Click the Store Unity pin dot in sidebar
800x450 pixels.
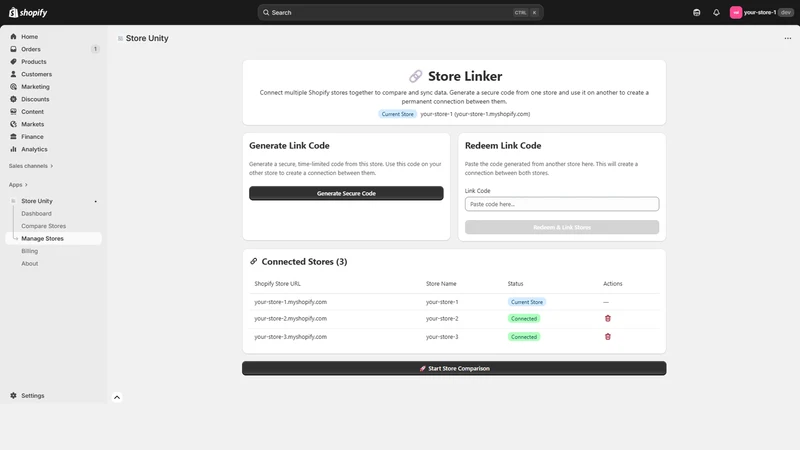tap(95, 202)
